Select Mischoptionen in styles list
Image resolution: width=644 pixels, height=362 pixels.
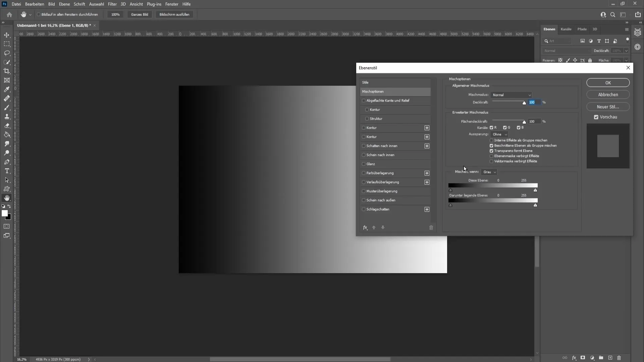(395, 92)
